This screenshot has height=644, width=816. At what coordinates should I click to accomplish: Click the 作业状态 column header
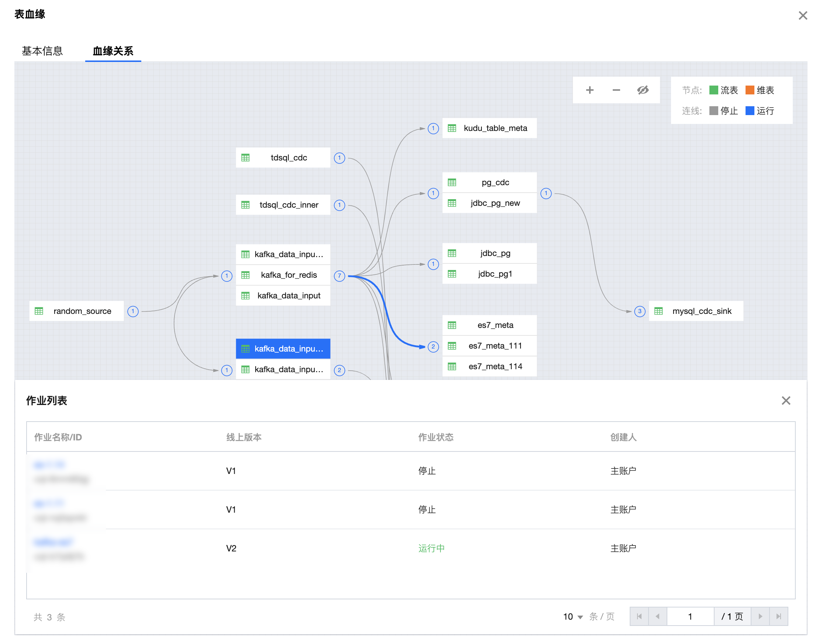(x=436, y=437)
